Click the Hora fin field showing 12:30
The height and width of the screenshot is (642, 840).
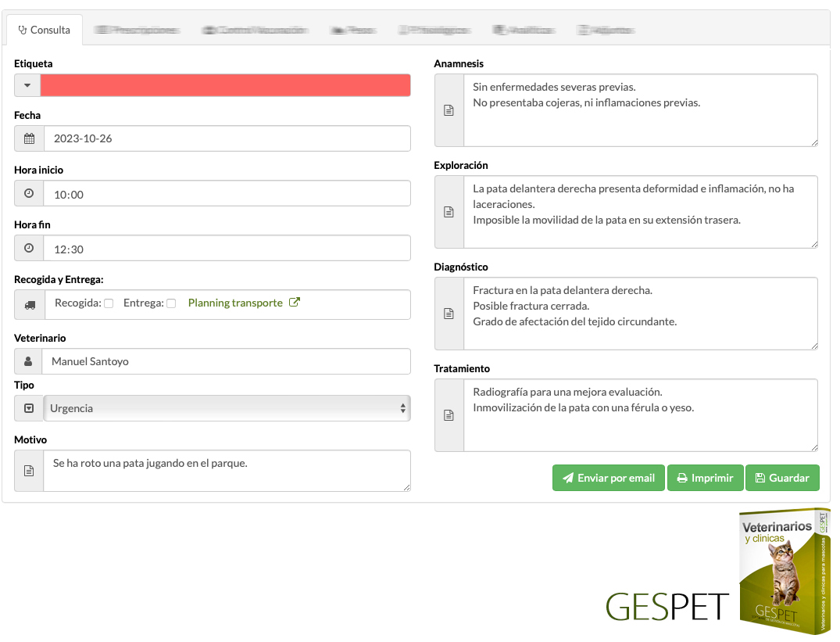coord(227,248)
